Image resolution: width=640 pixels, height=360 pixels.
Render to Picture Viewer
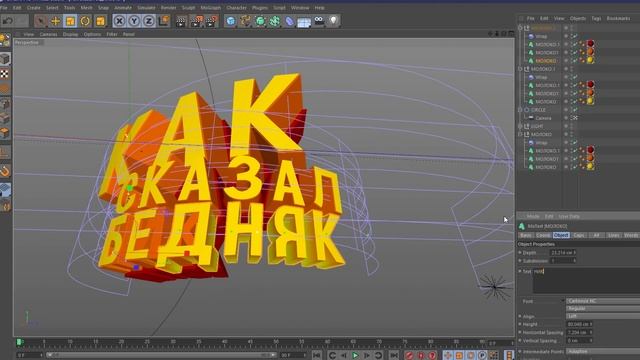[196, 21]
